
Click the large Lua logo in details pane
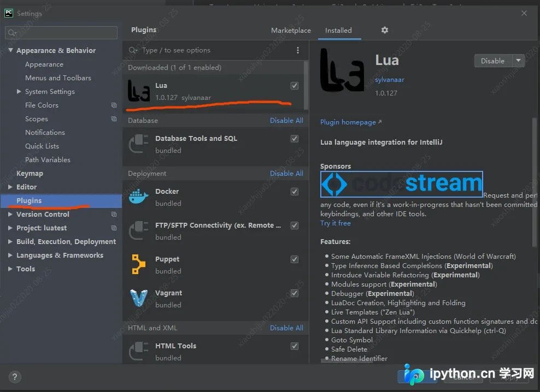click(x=342, y=70)
